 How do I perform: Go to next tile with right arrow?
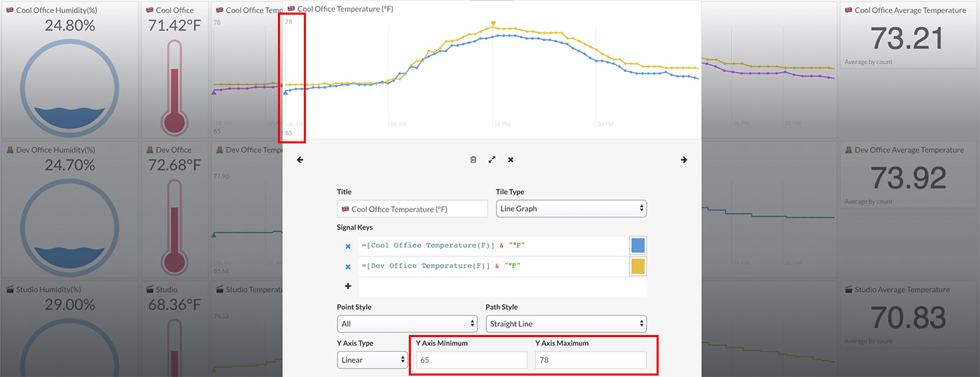coord(684,160)
